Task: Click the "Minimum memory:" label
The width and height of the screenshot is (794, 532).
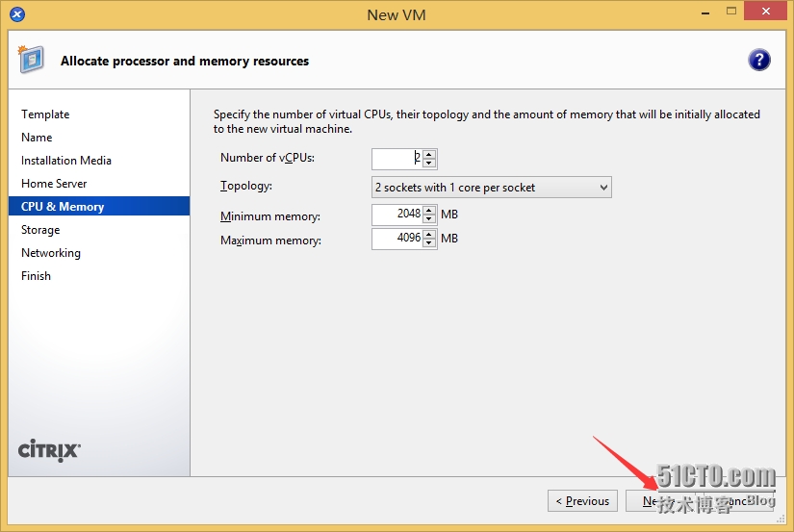Action: coord(270,216)
